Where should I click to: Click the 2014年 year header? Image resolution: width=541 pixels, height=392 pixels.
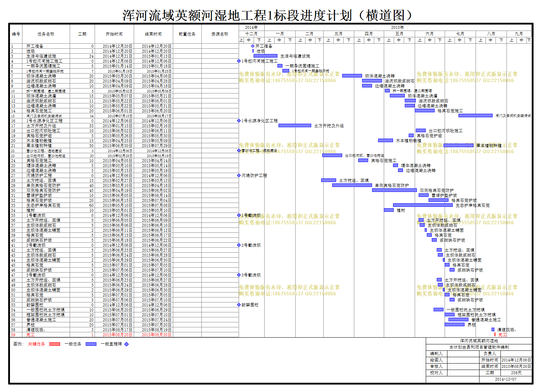point(251,27)
